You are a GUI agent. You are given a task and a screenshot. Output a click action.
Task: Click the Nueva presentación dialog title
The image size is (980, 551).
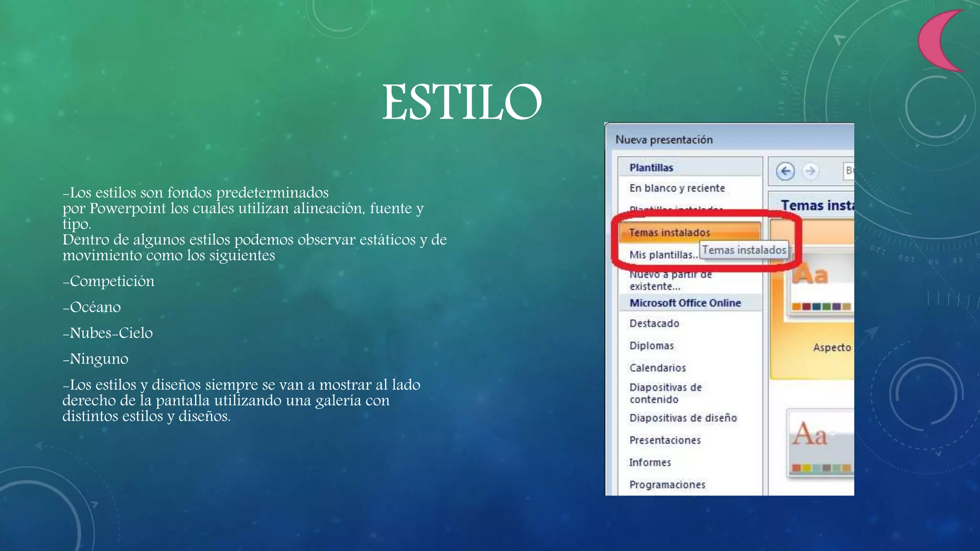(x=664, y=140)
